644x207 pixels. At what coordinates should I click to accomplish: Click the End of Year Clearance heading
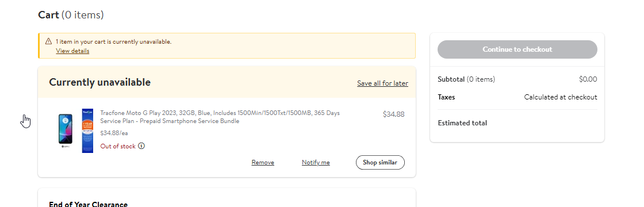tap(89, 204)
